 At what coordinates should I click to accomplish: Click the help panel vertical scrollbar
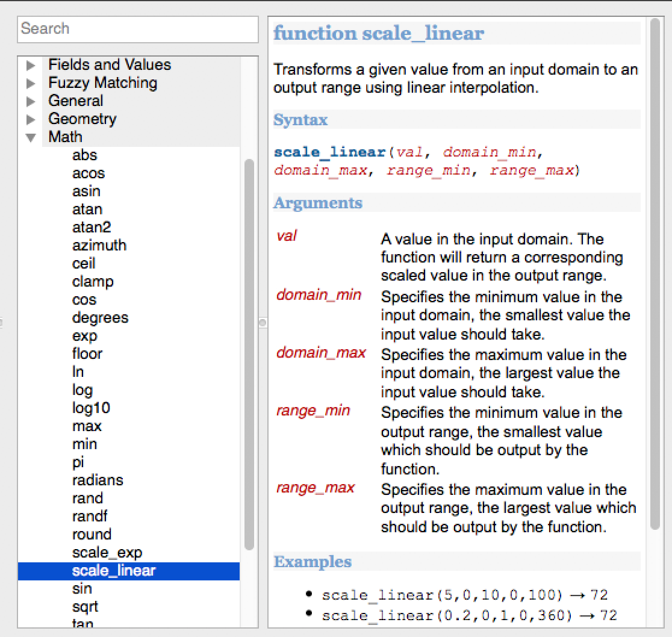[x=655, y=274]
